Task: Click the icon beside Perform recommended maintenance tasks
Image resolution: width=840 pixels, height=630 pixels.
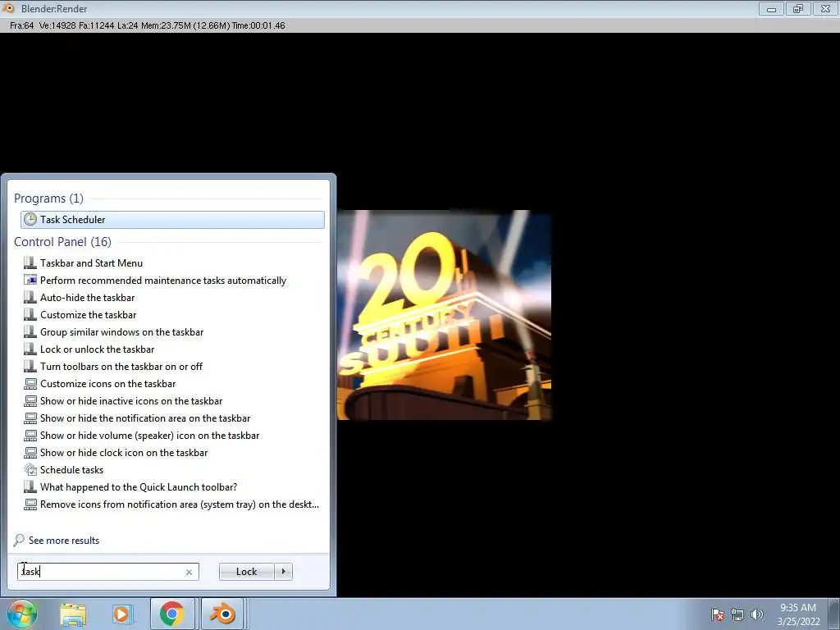Action: pos(30,281)
